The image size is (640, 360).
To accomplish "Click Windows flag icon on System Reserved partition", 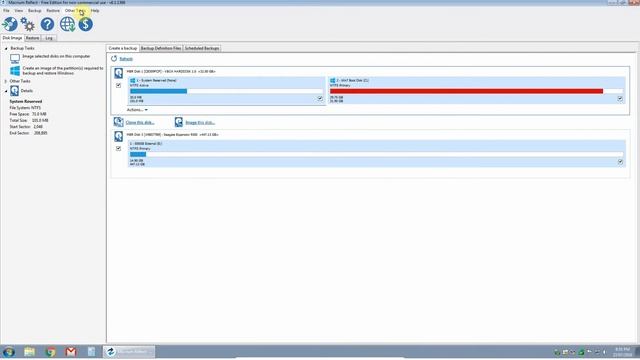I will coord(132,81).
